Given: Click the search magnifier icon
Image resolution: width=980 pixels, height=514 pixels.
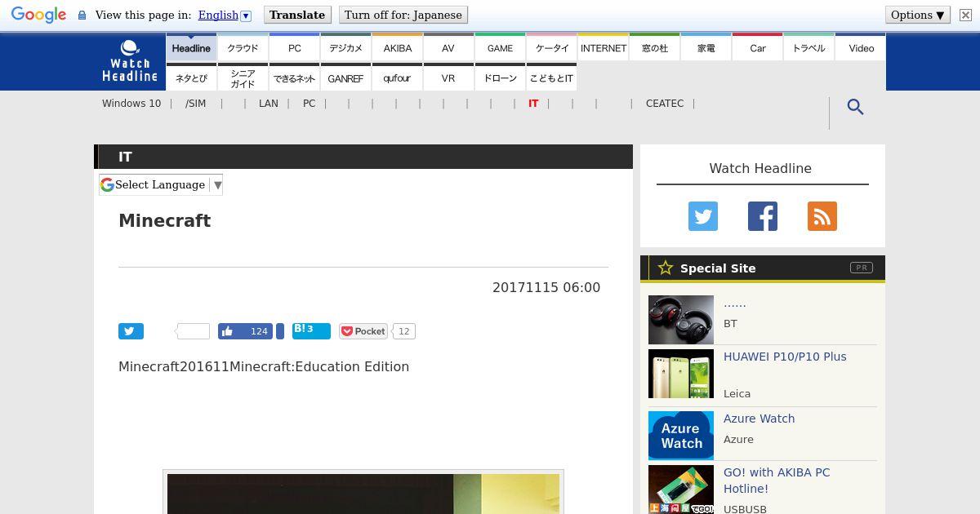Looking at the screenshot, I should pyautogui.click(x=855, y=107).
